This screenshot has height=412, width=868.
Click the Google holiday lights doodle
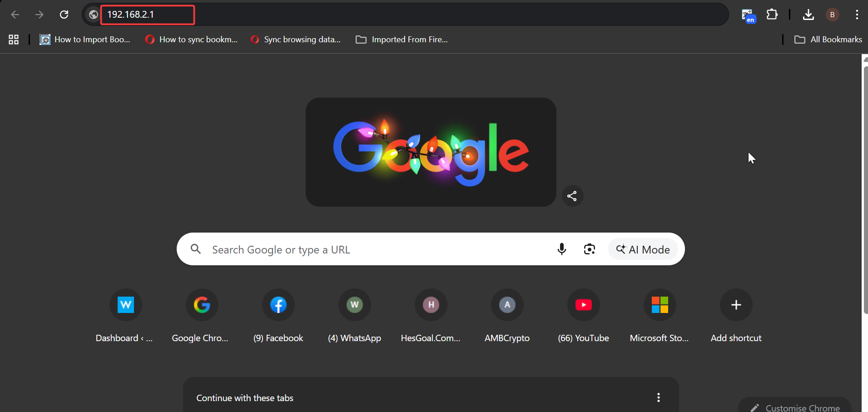coord(431,152)
